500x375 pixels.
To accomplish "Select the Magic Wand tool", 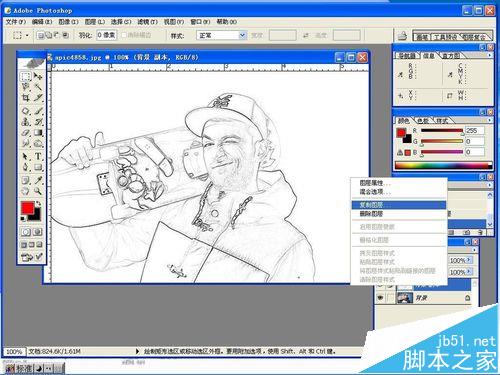I will (x=38, y=87).
